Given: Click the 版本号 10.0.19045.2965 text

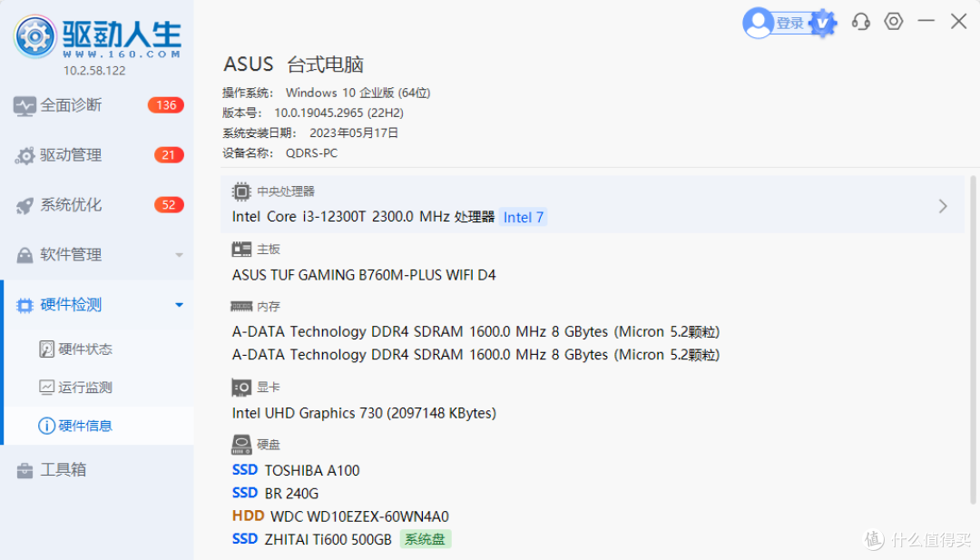Looking at the screenshot, I should click(313, 113).
